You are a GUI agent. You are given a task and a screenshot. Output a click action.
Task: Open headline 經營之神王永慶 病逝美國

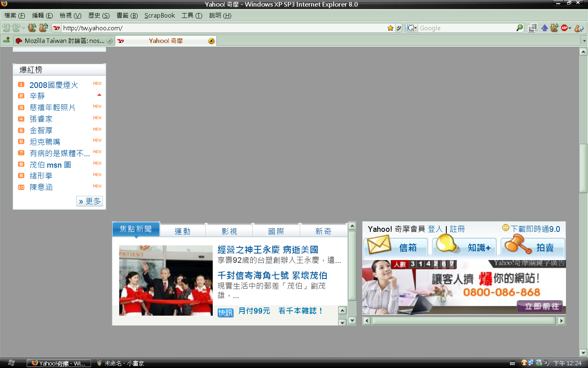click(x=267, y=249)
